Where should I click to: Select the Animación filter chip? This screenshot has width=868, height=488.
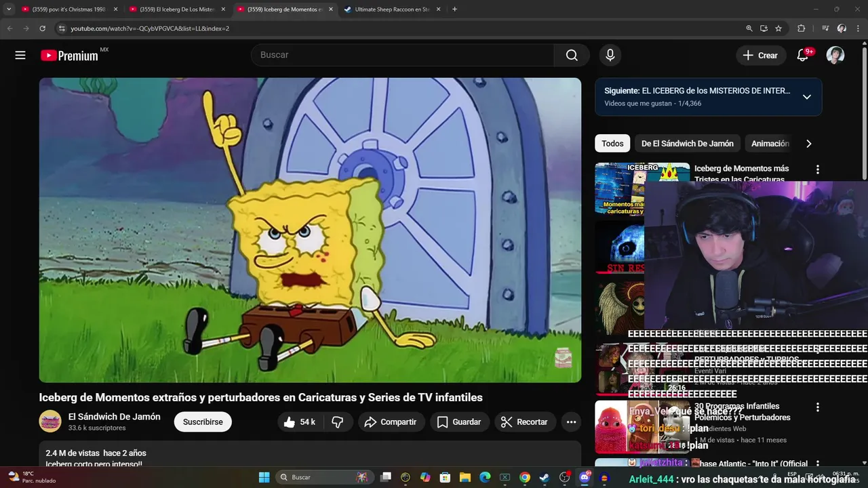(770, 144)
